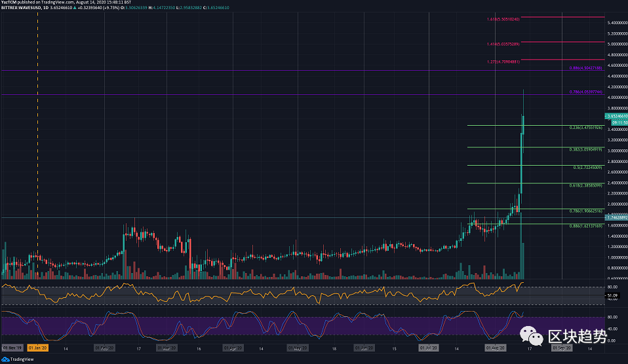628x364 pixels.
Task: Click the countdown timer tag 09:11:50
Action: (619, 123)
